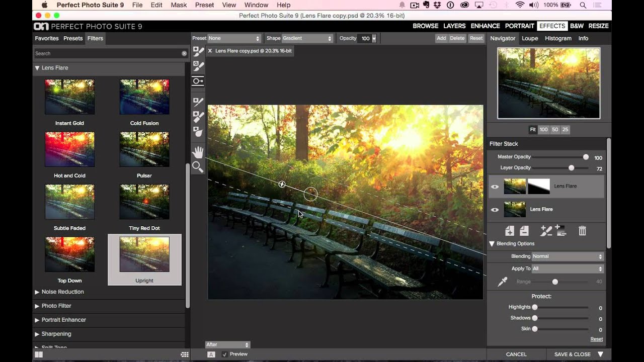Image resolution: width=644 pixels, height=362 pixels.
Task: Open the Mask menu
Action: (x=179, y=5)
